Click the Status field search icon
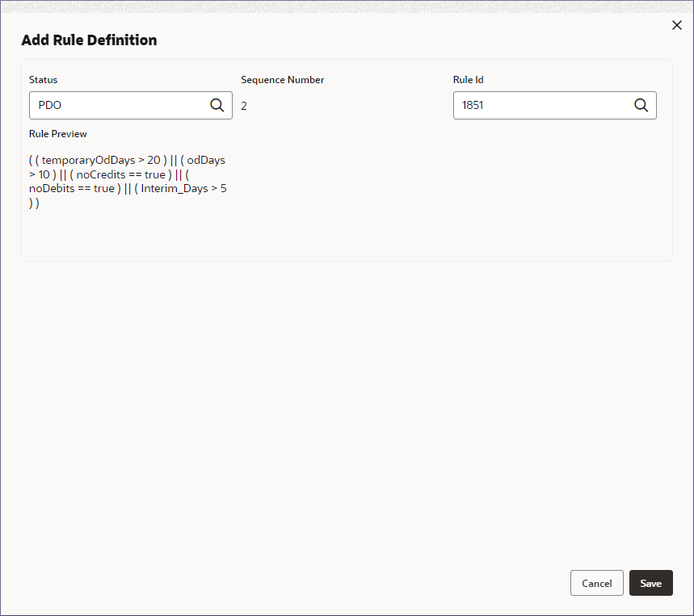Viewport: 694px width, 616px height. point(217,105)
